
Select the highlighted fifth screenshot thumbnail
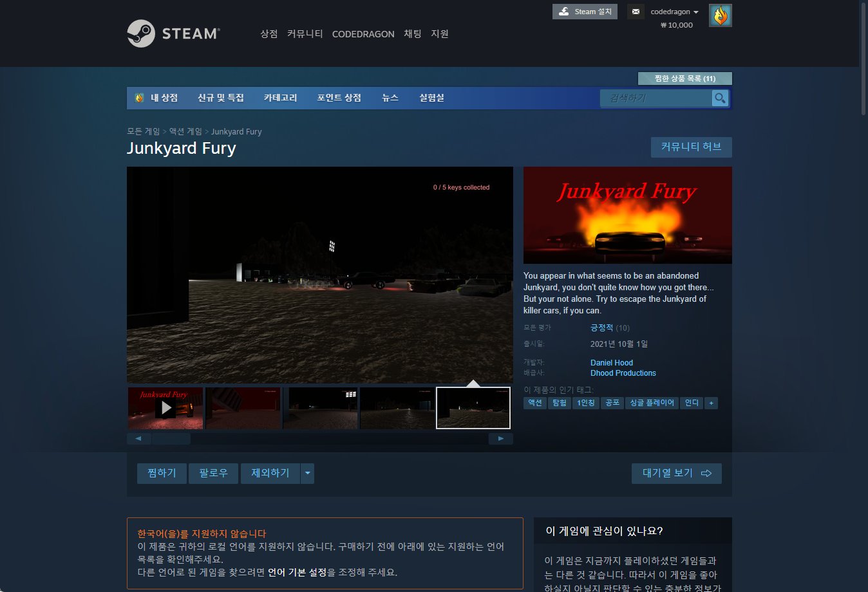473,408
